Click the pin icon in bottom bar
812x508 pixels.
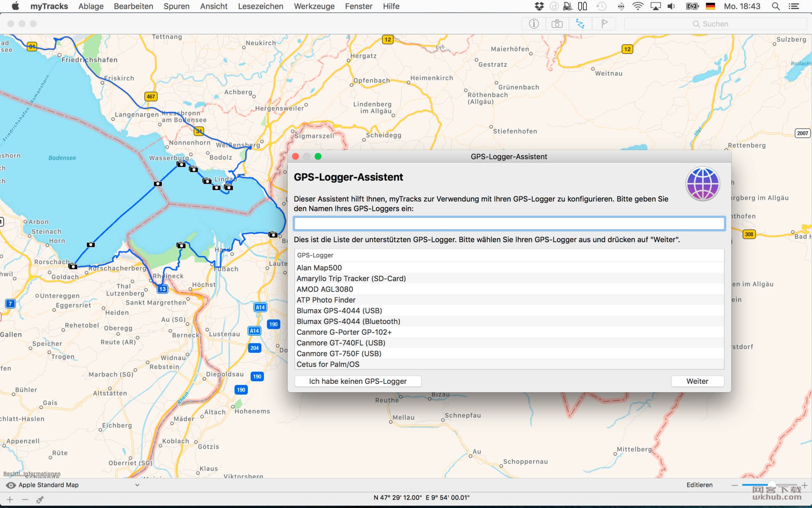click(40, 500)
